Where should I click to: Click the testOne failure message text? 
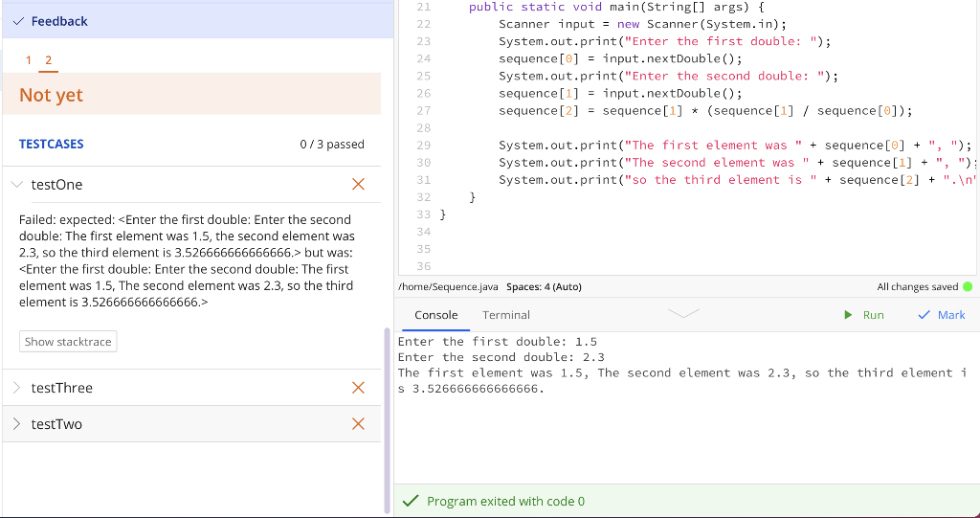point(188,260)
